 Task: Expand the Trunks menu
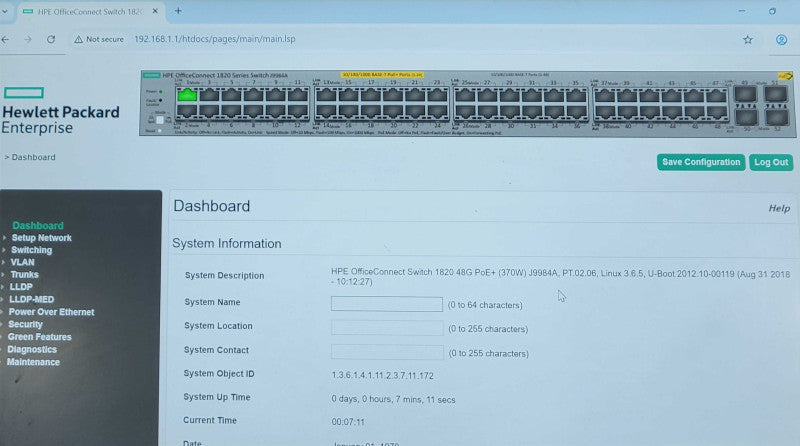(x=24, y=275)
